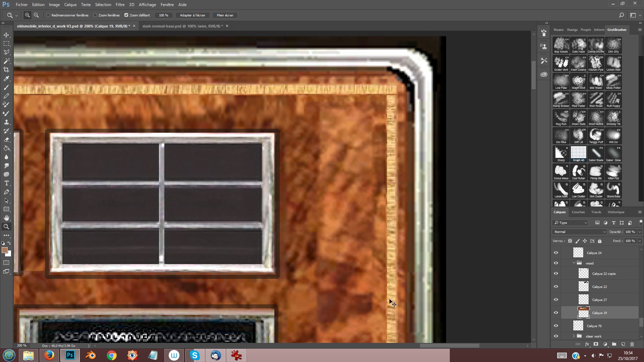Select the Rectangular Marquee tool

tap(6, 44)
